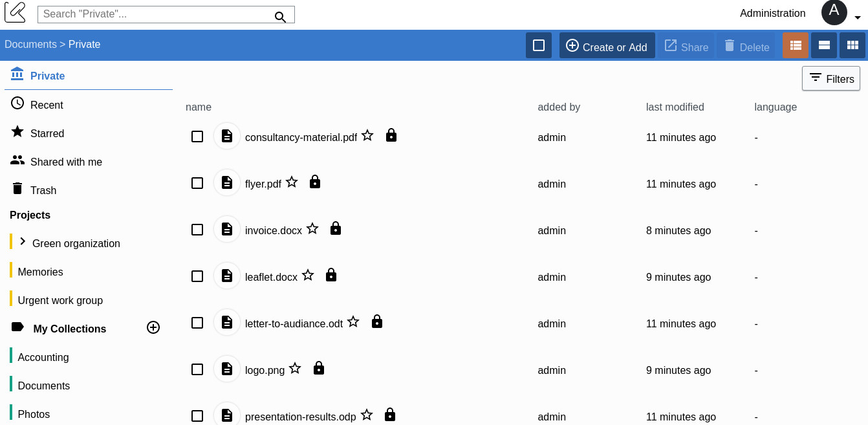Open the Urgent work group project
This screenshot has width=868, height=425.
click(x=60, y=300)
